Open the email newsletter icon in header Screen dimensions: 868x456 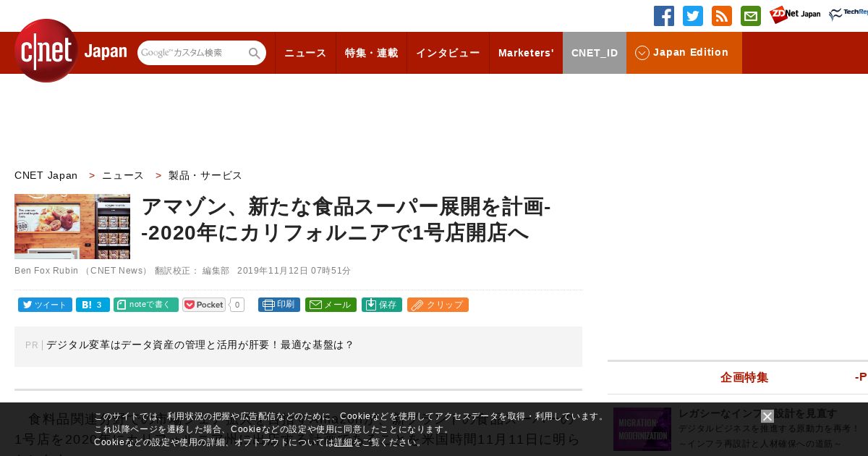click(751, 16)
